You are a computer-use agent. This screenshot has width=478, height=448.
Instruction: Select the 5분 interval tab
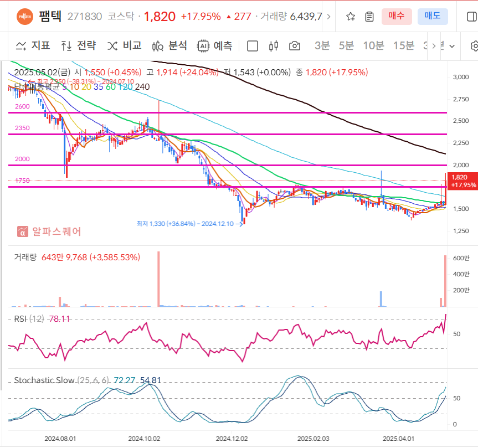pos(346,46)
